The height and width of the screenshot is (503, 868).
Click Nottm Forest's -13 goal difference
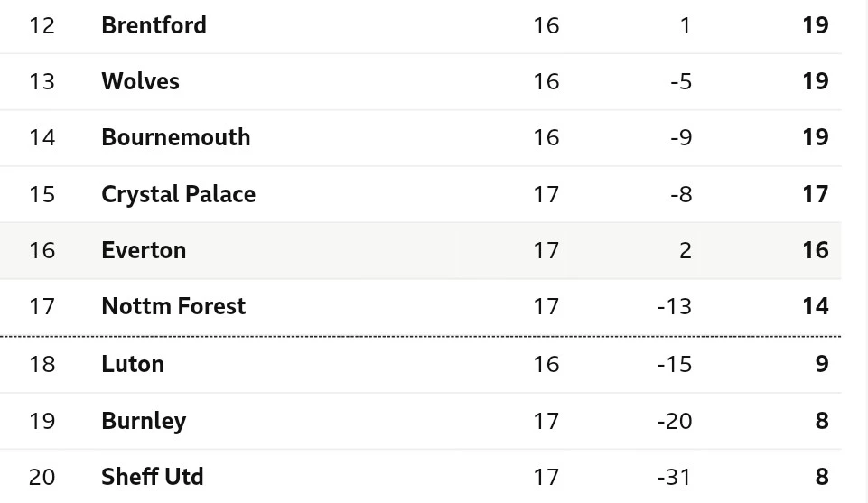pyautogui.click(x=674, y=306)
